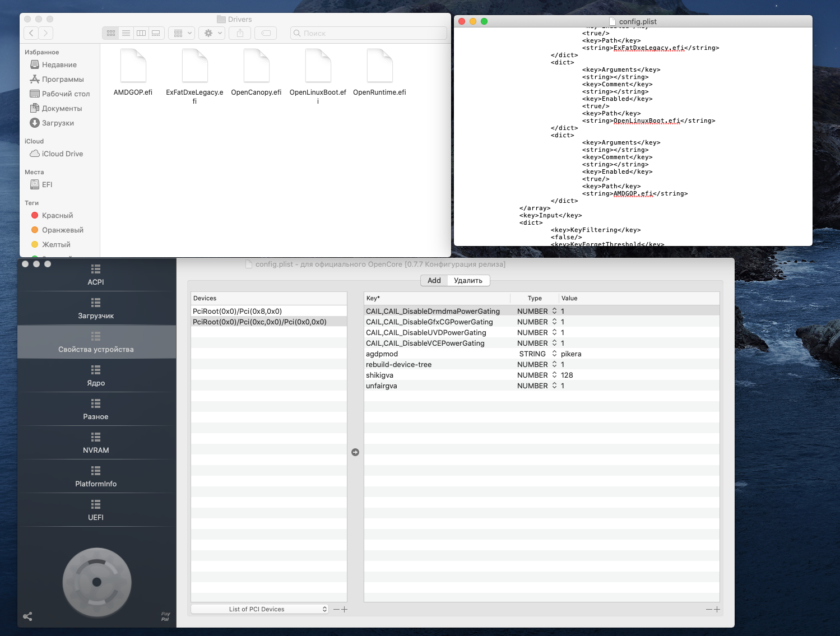The height and width of the screenshot is (636, 840).
Task: Sort by the Key* column header
Action: (x=437, y=298)
